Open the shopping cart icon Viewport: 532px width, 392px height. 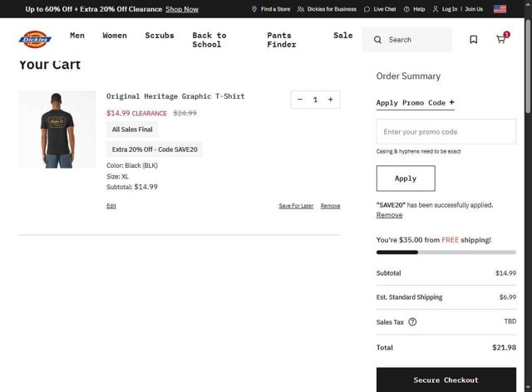click(501, 39)
